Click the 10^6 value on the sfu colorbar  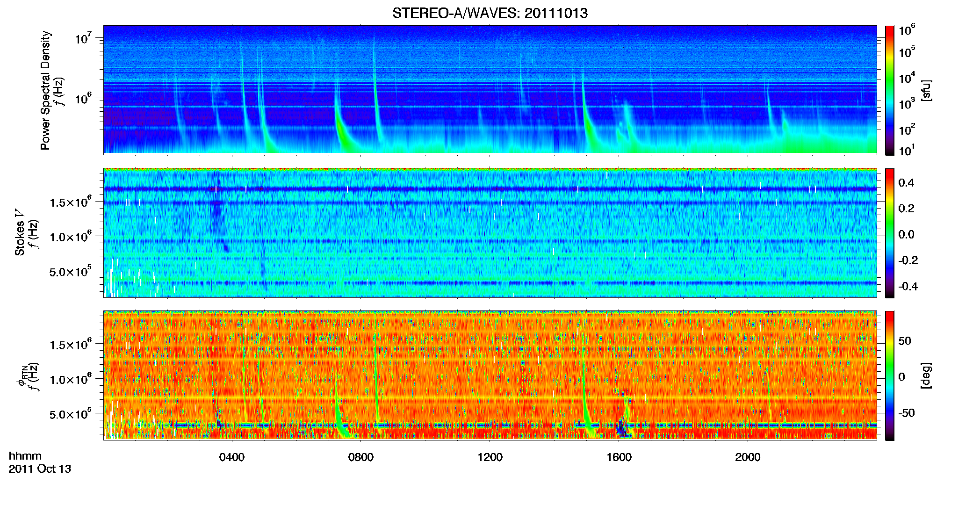click(x=907, y=30)
